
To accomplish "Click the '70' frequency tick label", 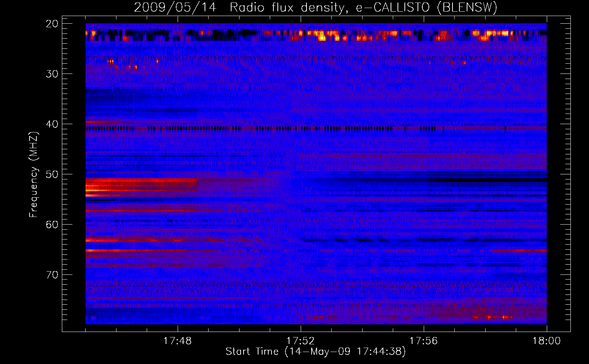I will [x=52, y=275].
